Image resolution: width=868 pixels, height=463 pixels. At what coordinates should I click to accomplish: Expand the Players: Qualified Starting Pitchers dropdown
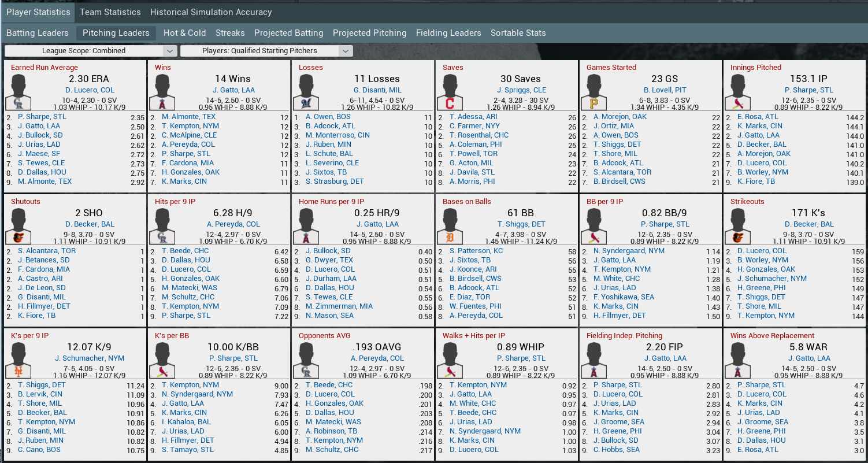click(x=266, y=51)
